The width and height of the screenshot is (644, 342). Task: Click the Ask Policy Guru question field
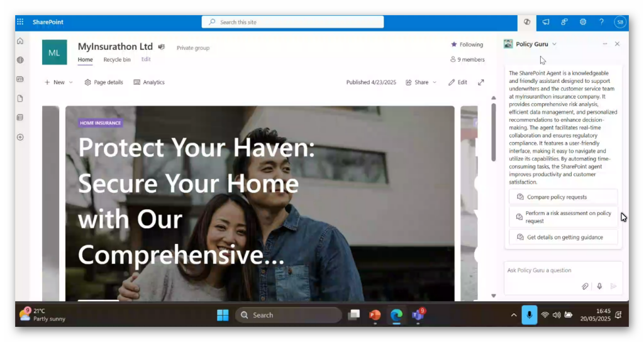563,270
